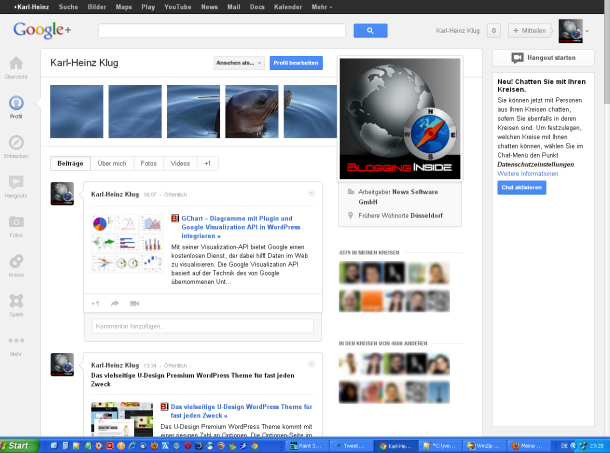
Task: Click the Blogging Inside profile picture
Action: tap(400, 119)
